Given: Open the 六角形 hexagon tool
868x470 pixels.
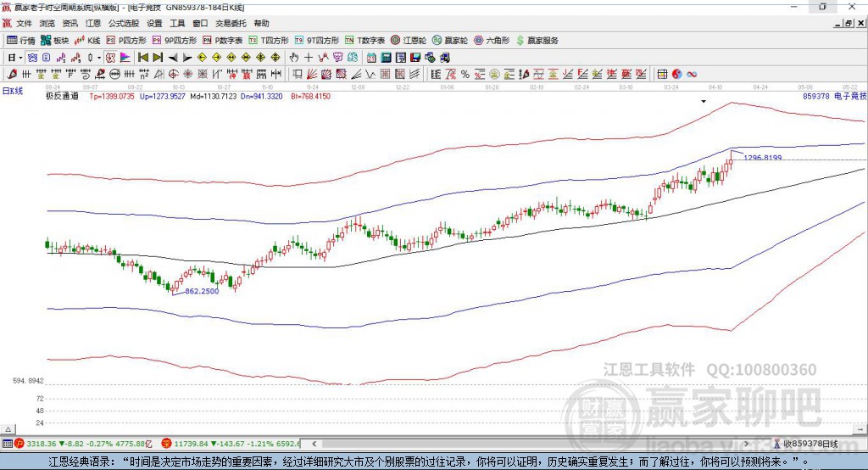Looking at the screenshot, I should click(x=492, y=41).
